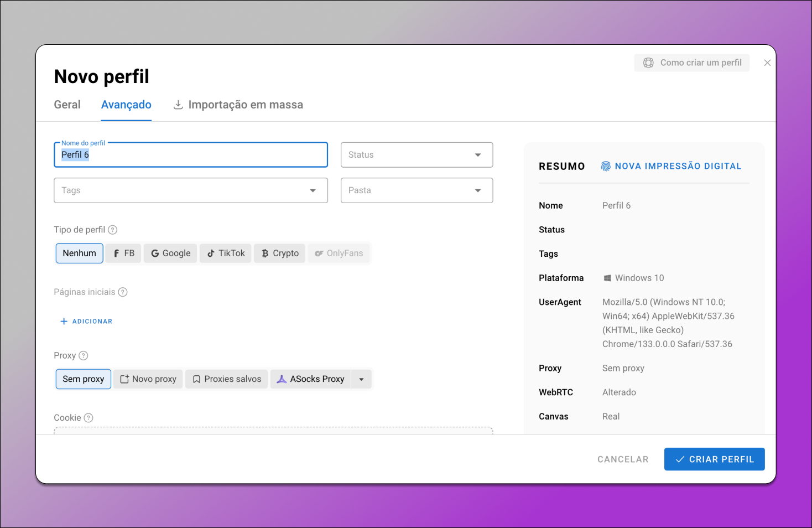Expand the ASocks Proxy dropdown arrow
Image resolution: width=812 pixels, height=528 pixels.
click(361, 379)
